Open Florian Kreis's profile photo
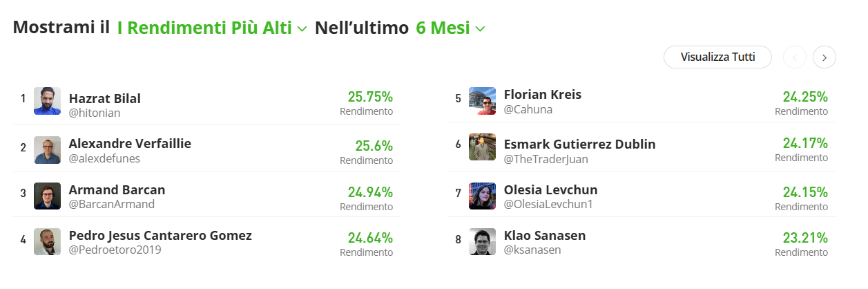868x289 pixels. pyautogui.click(x=482, y=101)
